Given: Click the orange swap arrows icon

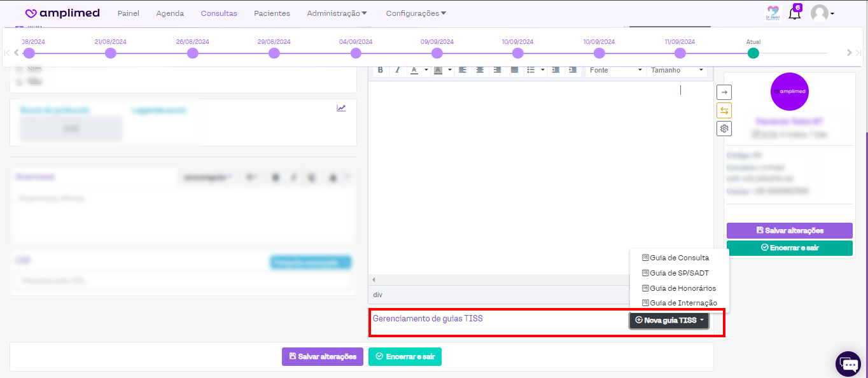Looking at the screenshot, I should coord(724,110).
